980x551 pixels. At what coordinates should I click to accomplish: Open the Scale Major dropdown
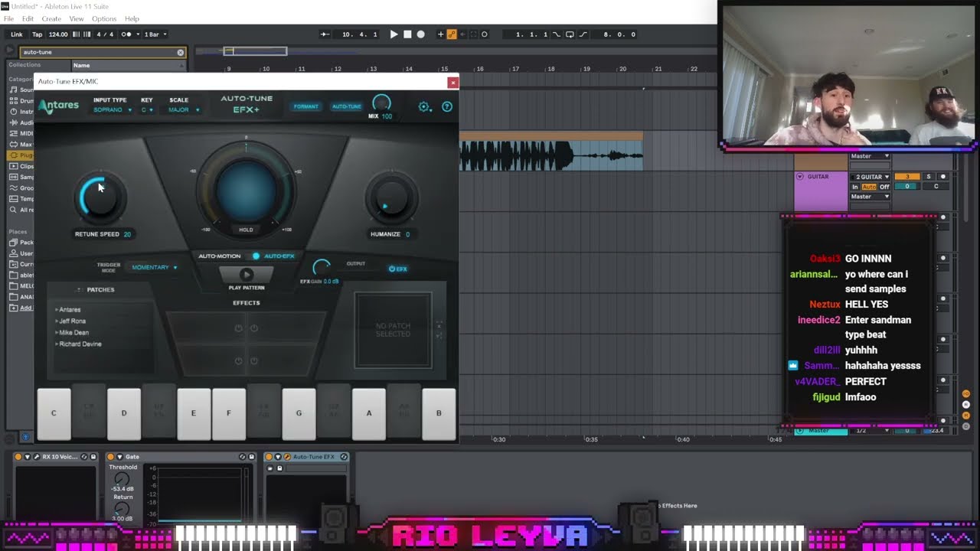184,110
